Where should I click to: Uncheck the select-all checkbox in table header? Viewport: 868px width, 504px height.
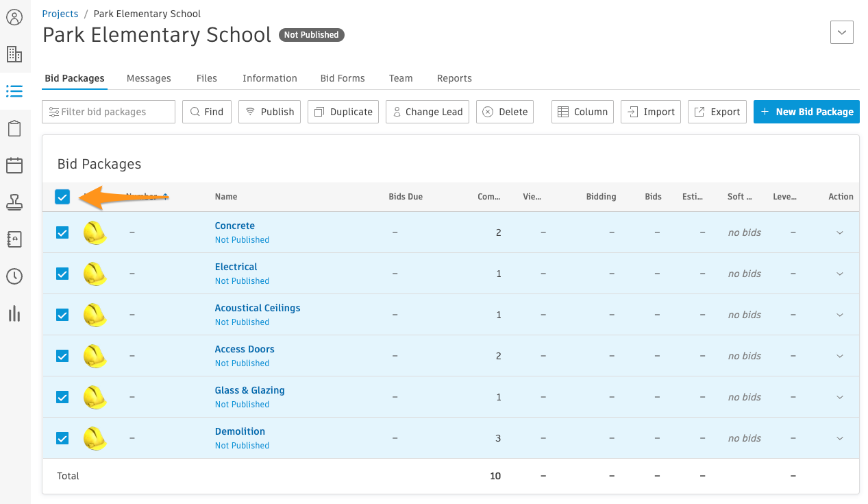[62, 197]
